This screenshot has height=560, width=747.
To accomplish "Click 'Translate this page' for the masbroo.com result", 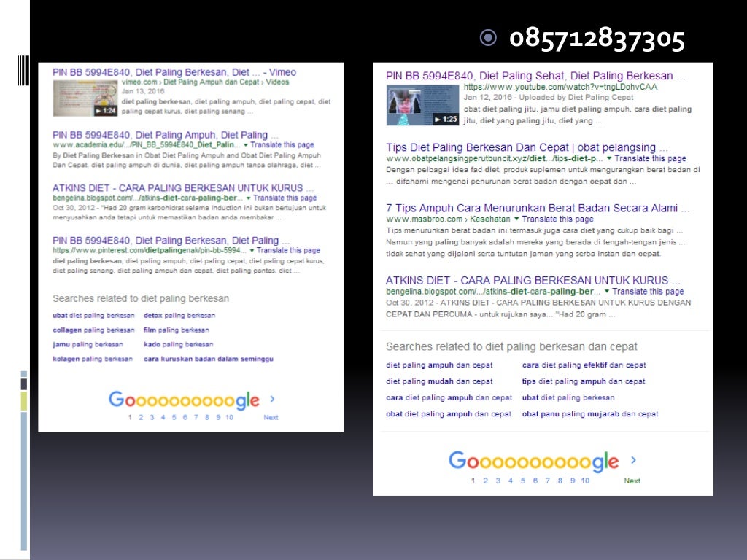I will click(558, 219).
